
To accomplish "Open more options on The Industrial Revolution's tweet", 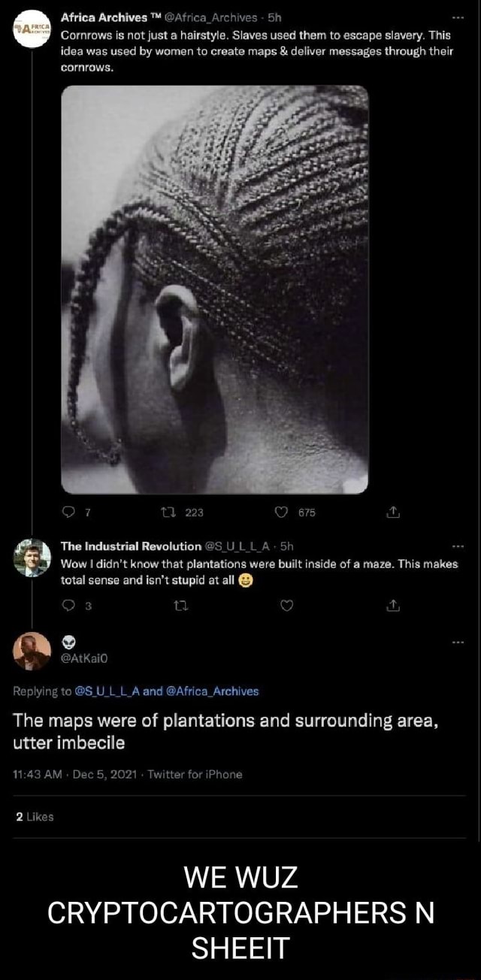I will click(458, 546).
